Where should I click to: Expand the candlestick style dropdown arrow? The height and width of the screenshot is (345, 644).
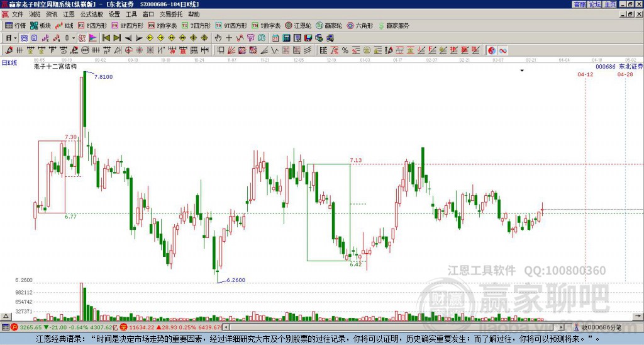point(74,38)
